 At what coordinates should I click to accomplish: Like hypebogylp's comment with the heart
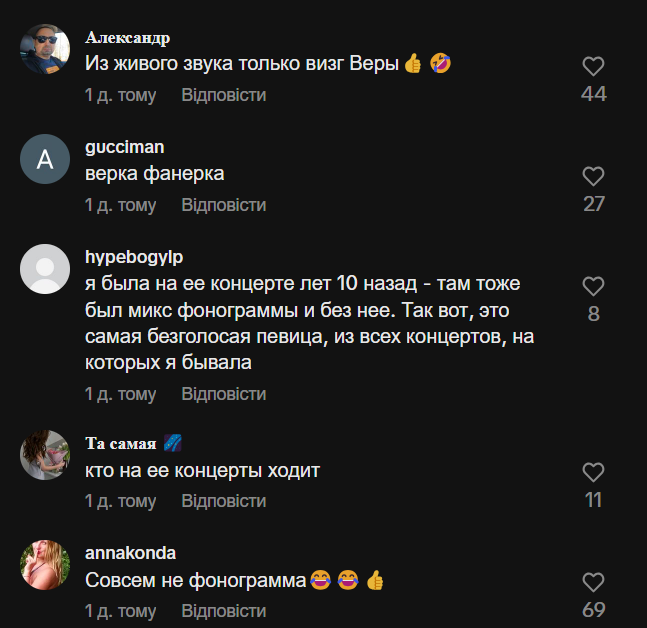(594, 287)
